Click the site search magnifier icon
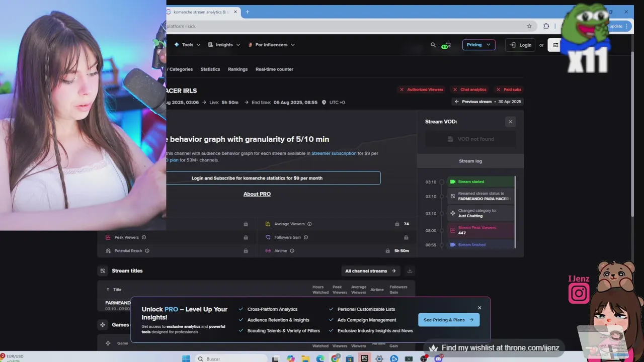The image size is (644, 362). click(x=433, y=45)
